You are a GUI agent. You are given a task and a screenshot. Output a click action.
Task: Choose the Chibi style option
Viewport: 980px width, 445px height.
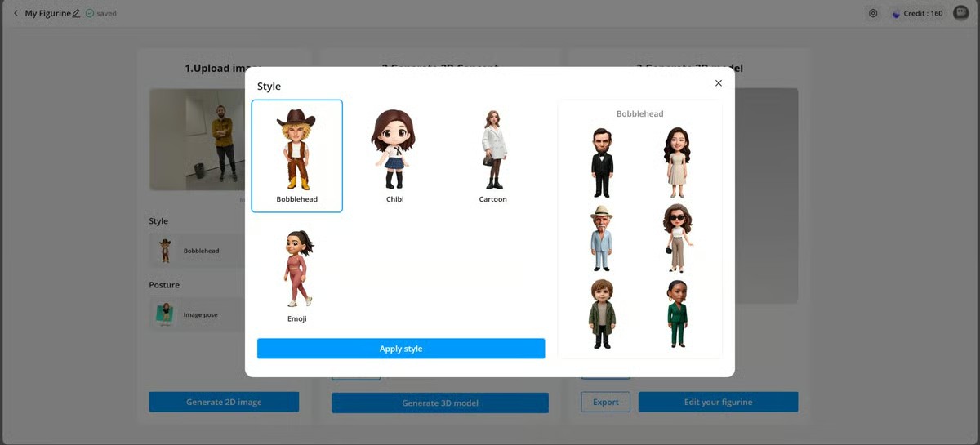click(x=394, y=155)
